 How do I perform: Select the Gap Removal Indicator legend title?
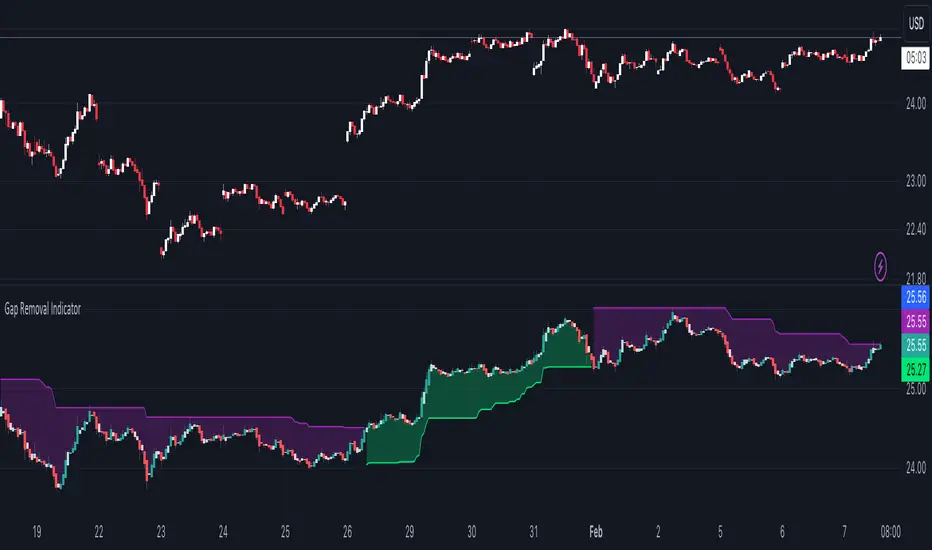click(x=42, y=309)
